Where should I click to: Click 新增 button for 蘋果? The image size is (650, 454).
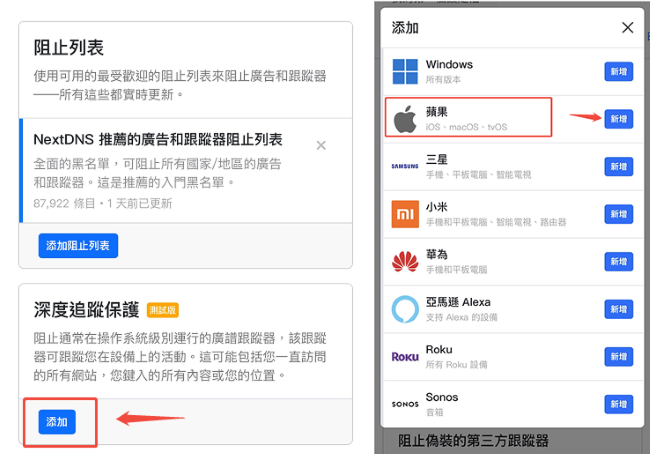click(618, 119)
